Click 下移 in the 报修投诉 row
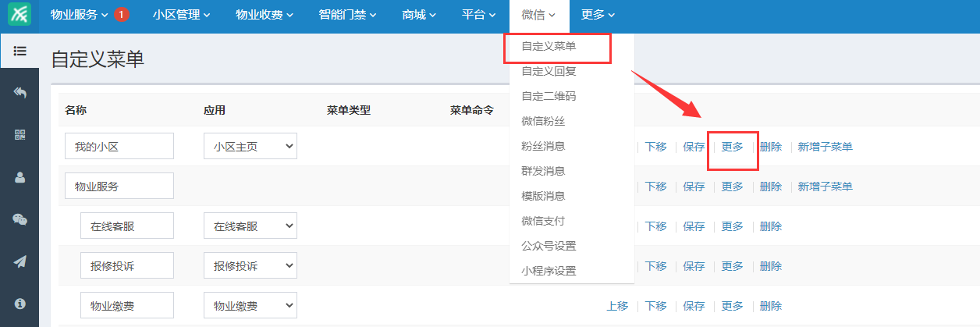Screen dimensions: 980x327 coord(656,266)
